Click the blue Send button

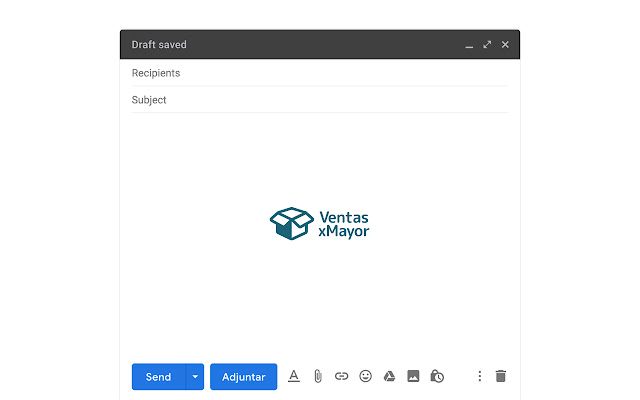click(158, 376)
